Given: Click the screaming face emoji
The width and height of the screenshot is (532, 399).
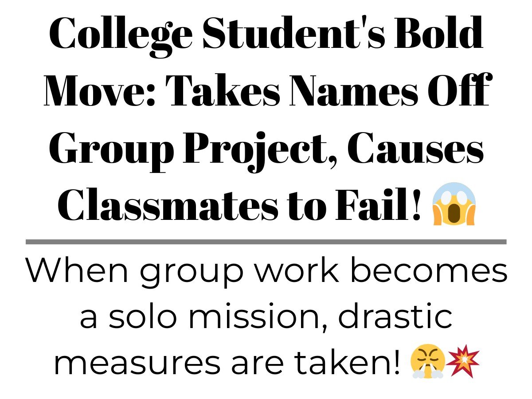Looking at the screenshot, I should (453, 203).
